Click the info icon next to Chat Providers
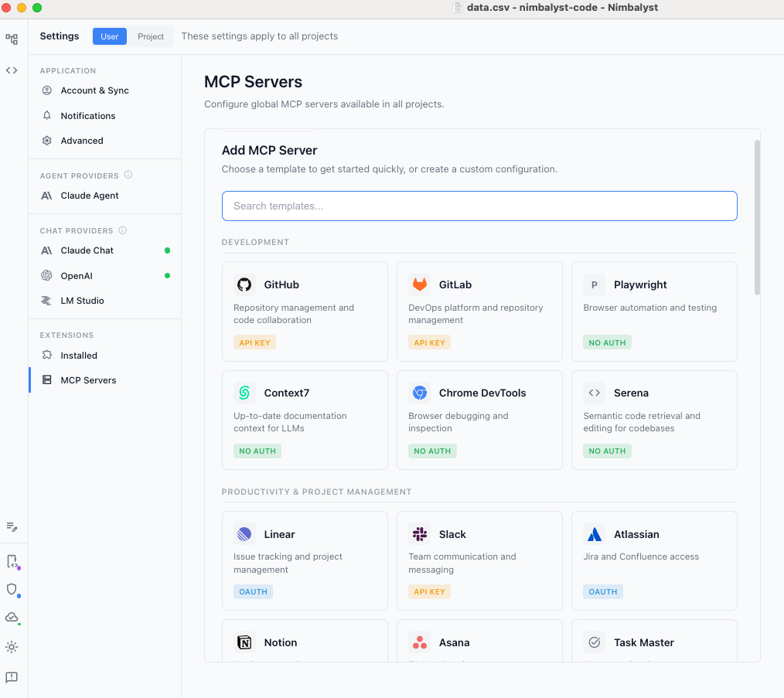The height and width of the screenshot is (698, 784). (122, 230)
